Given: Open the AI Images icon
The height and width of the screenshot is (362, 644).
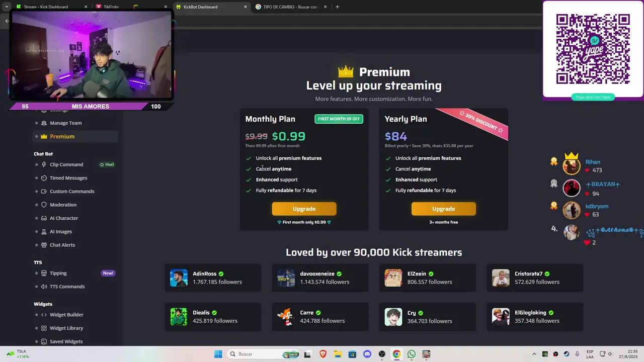Looking at the screenshot, I should [x=44, y=232].
